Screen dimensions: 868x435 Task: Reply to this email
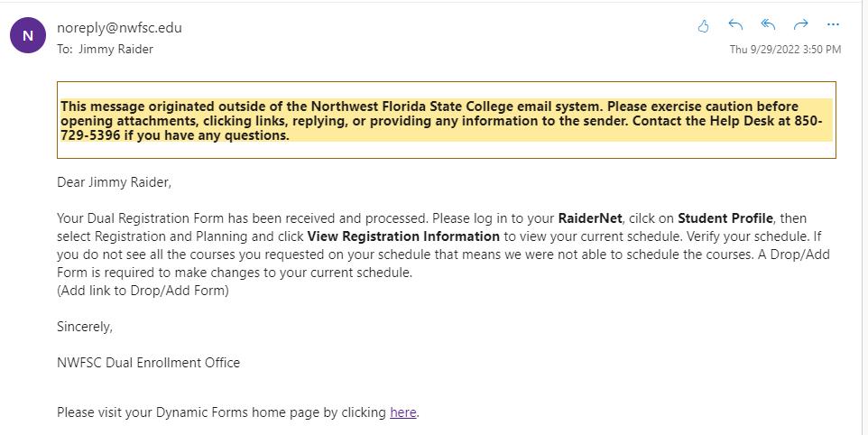[x=735, y=25]
